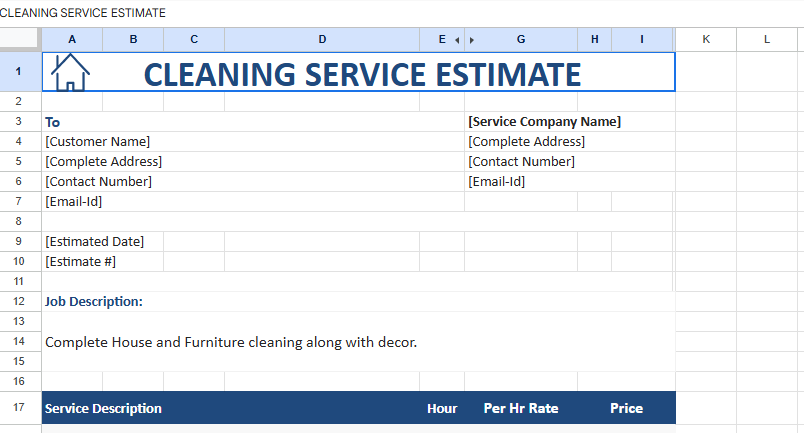Select the [Service Company Name] cell
Viewport: 804px width, 433px height.
click(544, 121)
